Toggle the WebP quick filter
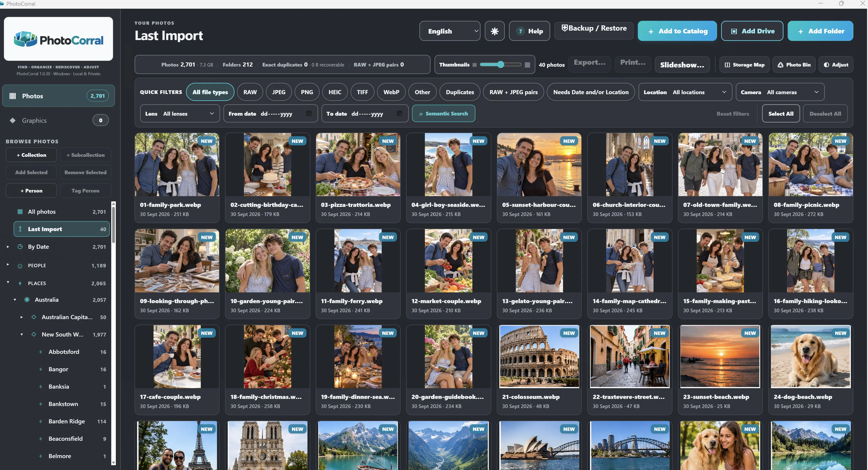This screenshot has height=470, width=868. 391,92
